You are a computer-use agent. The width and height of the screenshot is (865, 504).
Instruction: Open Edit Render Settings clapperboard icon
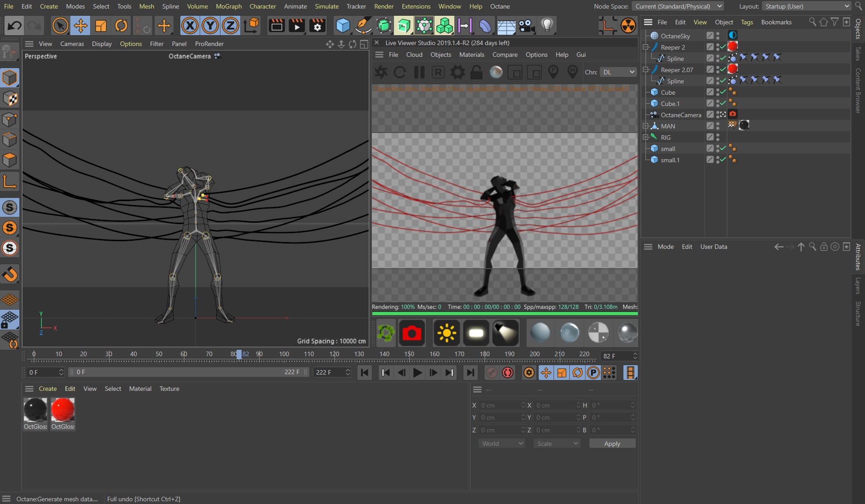pos(317,26)
